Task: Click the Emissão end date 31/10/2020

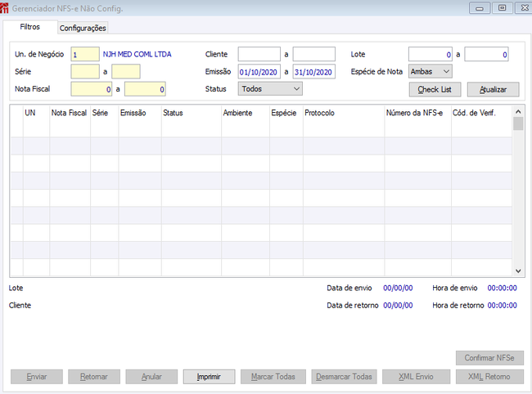Action: [x=314, y=71]
